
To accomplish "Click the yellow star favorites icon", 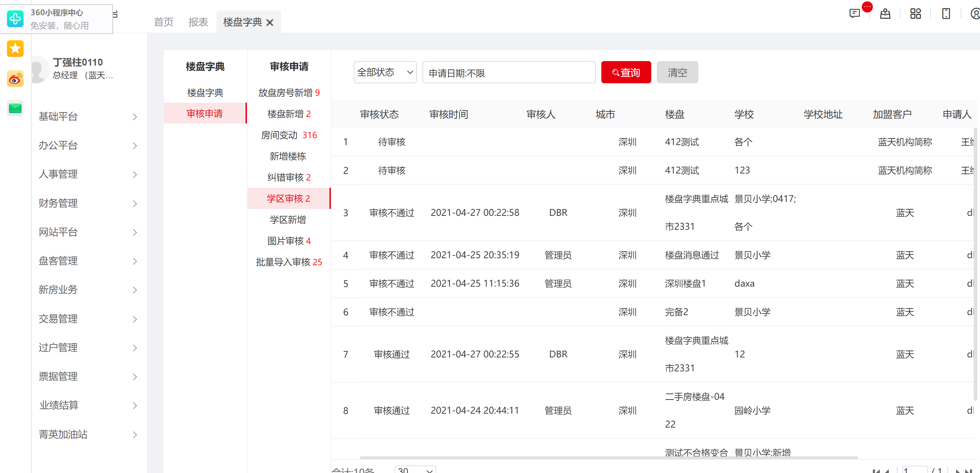I will 15,49.
